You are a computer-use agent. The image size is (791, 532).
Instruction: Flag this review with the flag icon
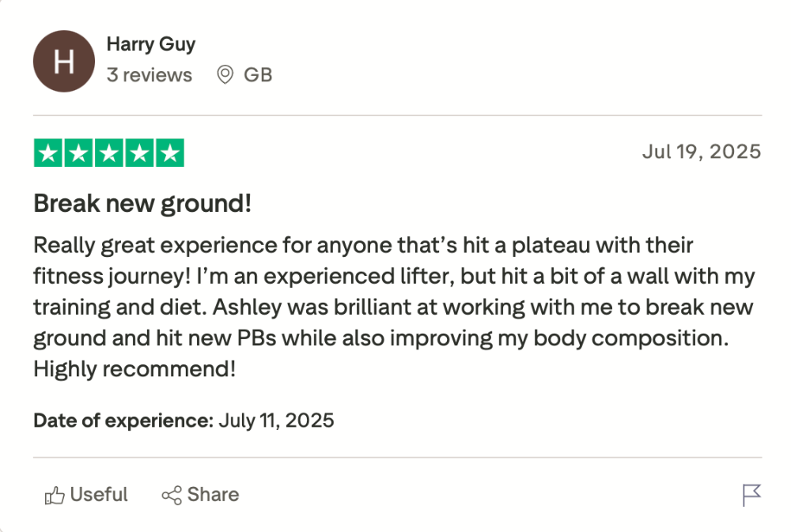(x=751, y=496)
